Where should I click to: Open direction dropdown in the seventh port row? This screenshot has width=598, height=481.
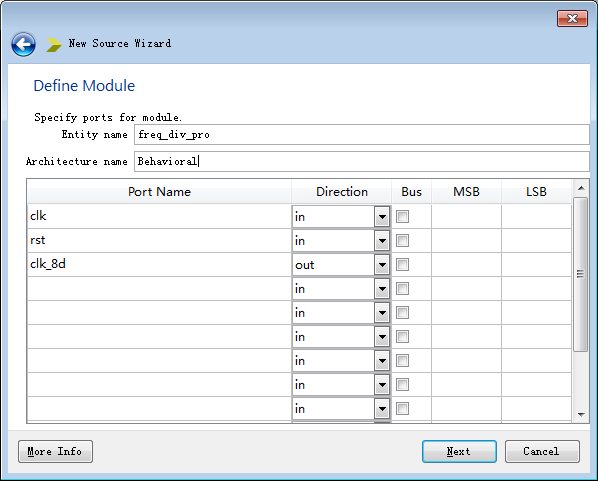coord(382,361)
